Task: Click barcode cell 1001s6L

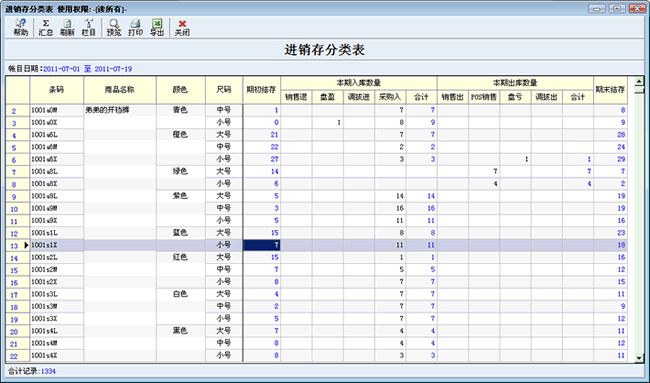Action: 57,135
